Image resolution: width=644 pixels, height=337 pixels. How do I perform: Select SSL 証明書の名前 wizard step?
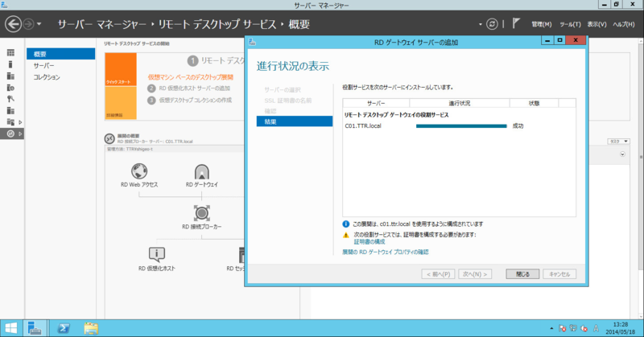coord(287,101)
